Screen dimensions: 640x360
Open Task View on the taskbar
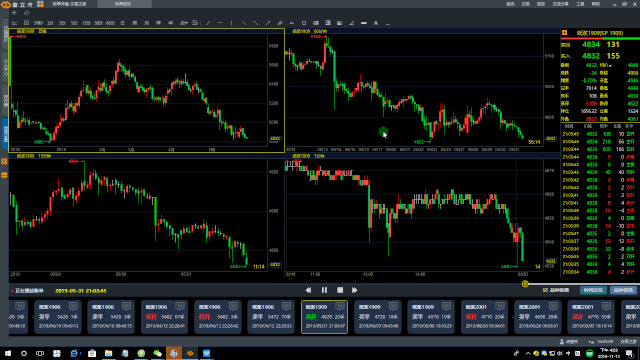coord(40,353)
